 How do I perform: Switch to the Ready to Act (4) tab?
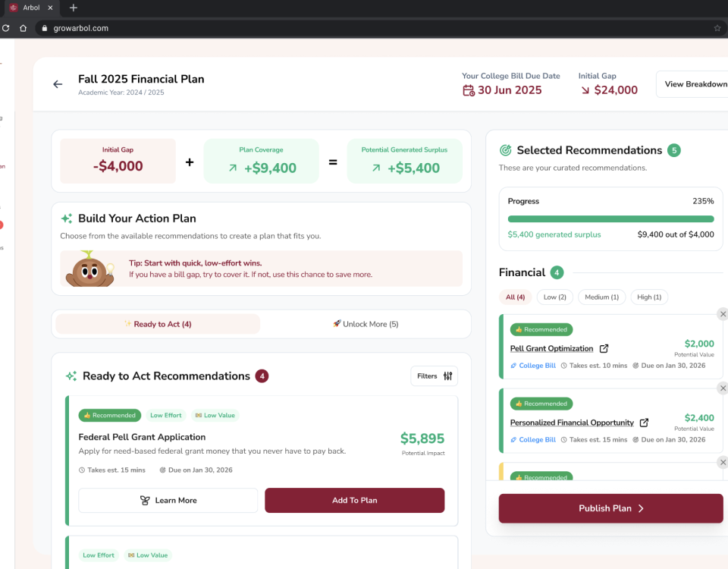[158, 324]
